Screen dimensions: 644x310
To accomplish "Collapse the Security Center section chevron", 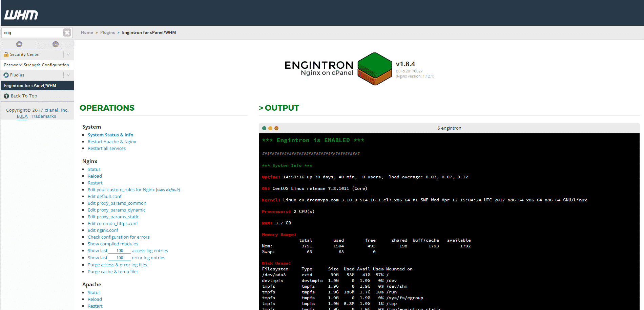I will pos(68,54).
